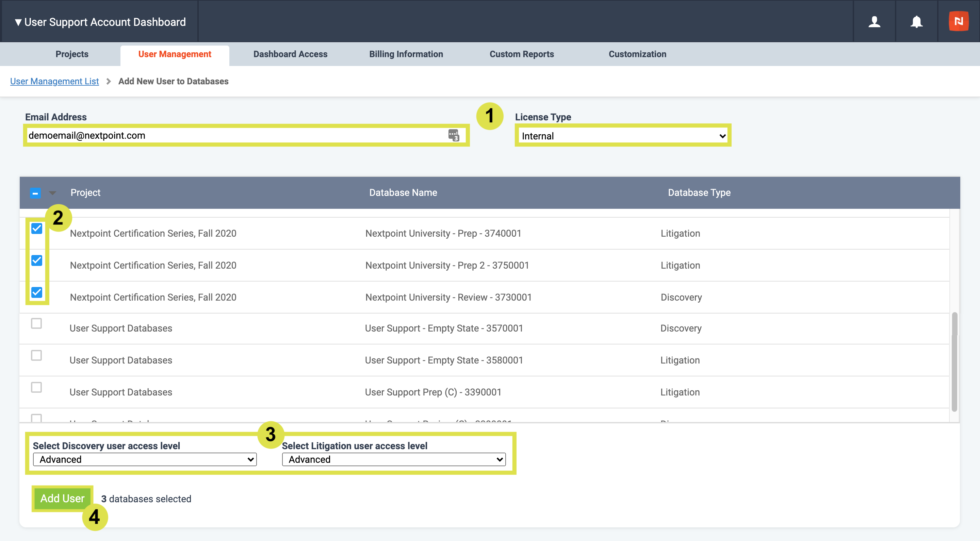Check User Support - Empty State - 3570001 row
This screenshot has height=541, width=980.
36,323
